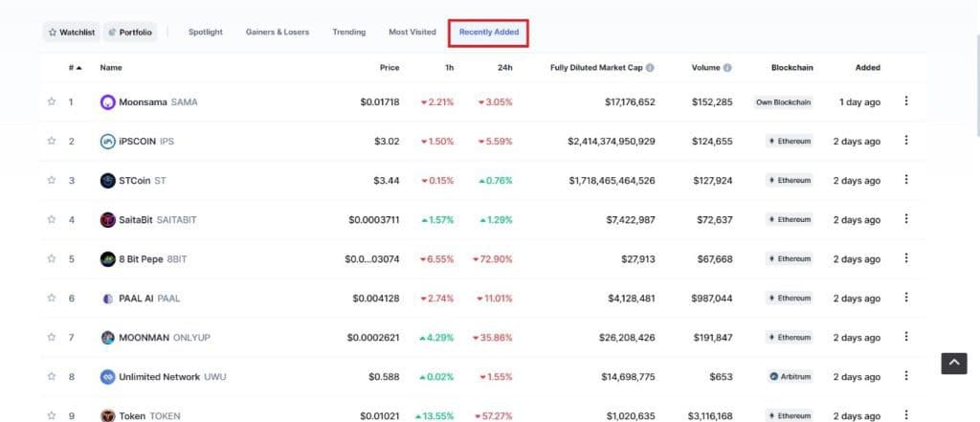Click 8 Bit Pepe 24h change 72.90%
The height and width of the screenshot is (422, 980).
[493, 258]
